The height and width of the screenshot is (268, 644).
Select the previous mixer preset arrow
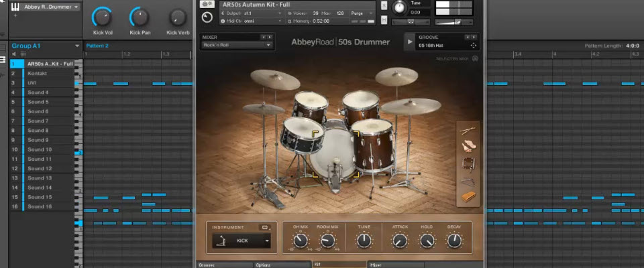pos(263,38)
